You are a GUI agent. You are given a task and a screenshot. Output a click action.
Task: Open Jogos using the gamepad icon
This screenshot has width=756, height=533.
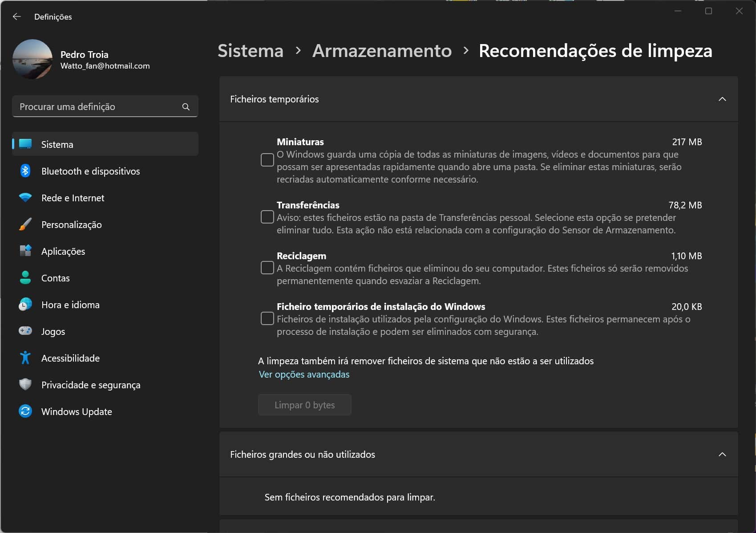25,331
